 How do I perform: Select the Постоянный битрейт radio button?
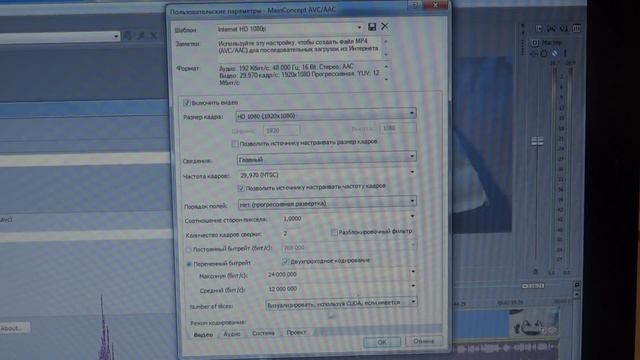[x=189, y=249]
